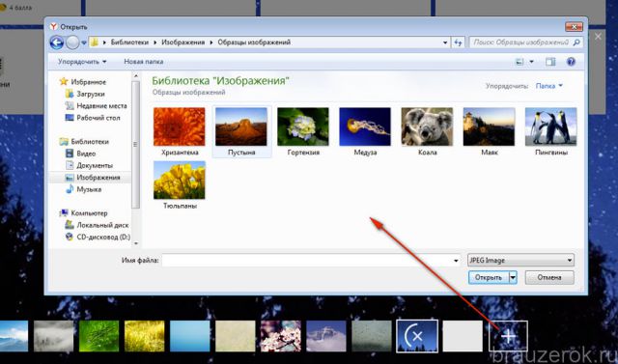The width and height of the screenshot is (618, 364).
Task: Choose the blank white background tile
Action: pyautogui.click(x=463, y=336)
